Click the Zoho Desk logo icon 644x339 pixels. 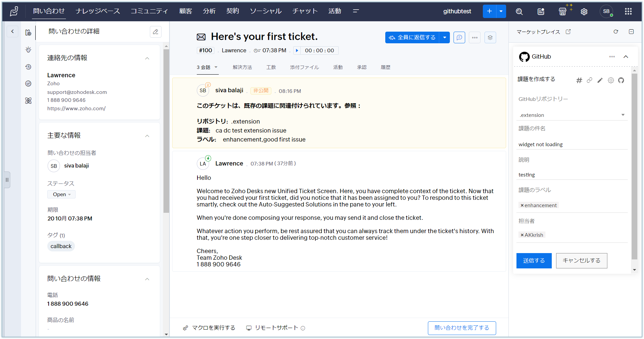click(x=14, y=11)
